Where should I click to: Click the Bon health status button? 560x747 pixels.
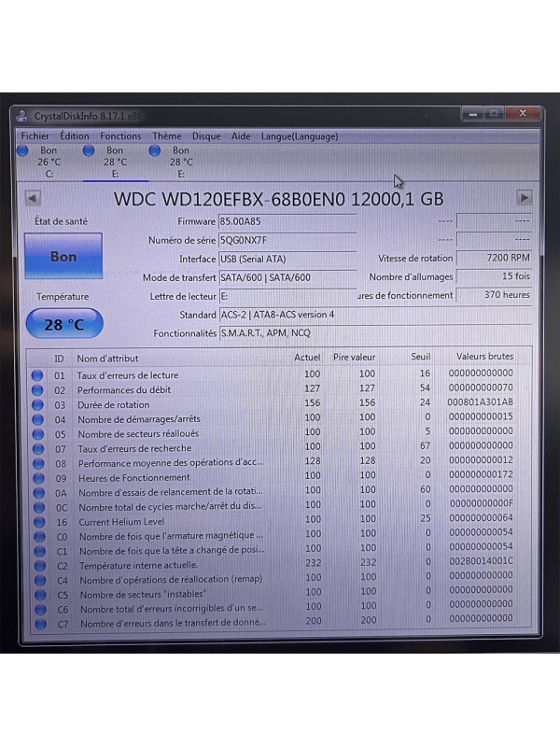[x=63, y=256]
